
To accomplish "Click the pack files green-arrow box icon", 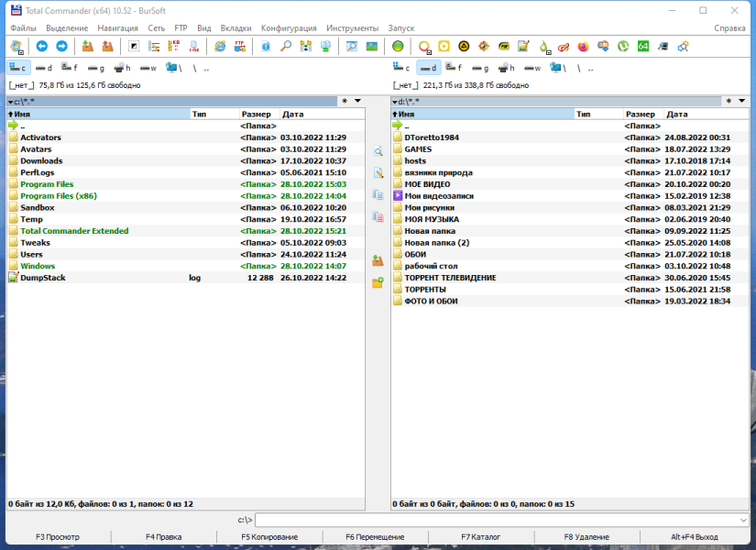I will pos(88,47).
